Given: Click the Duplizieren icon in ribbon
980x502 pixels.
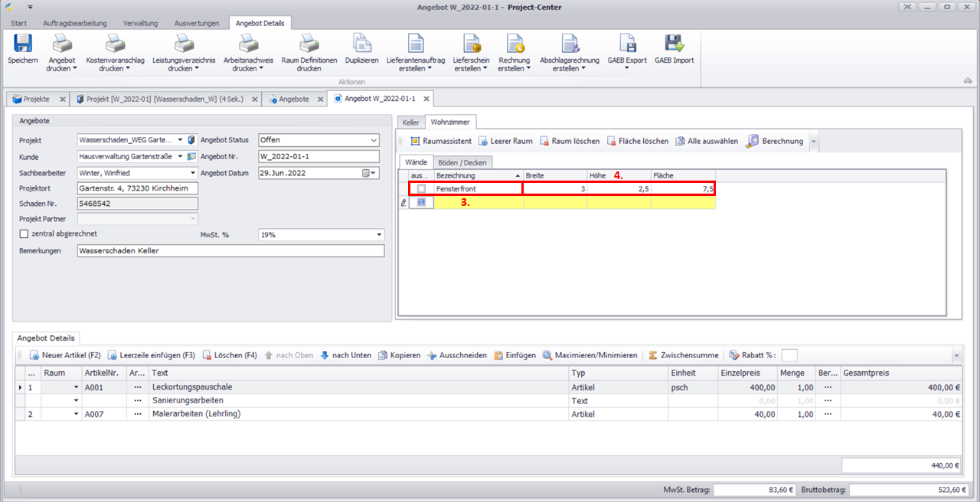Looking at the screenshot, I should [361, 44].
